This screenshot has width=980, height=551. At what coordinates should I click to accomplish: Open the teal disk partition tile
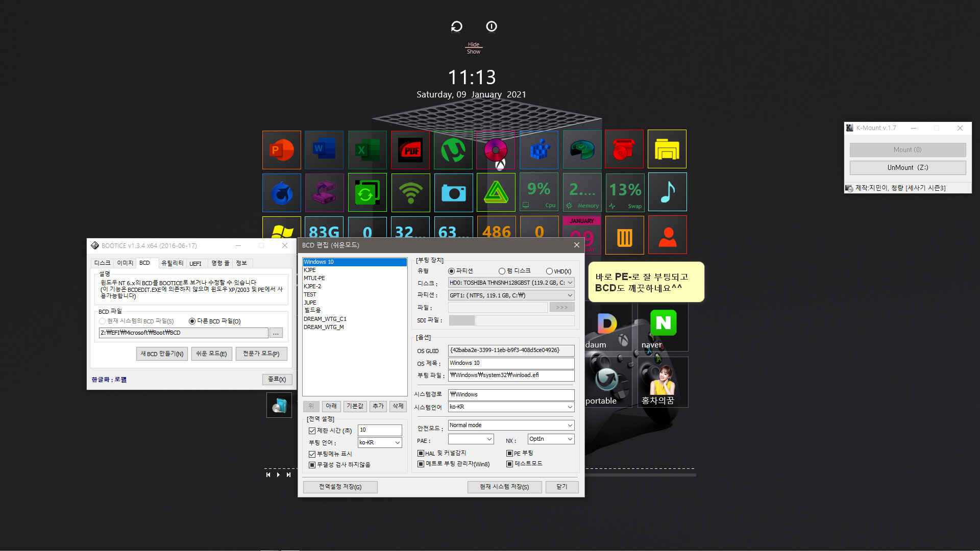pyautogui.click(x=582, y=149)
